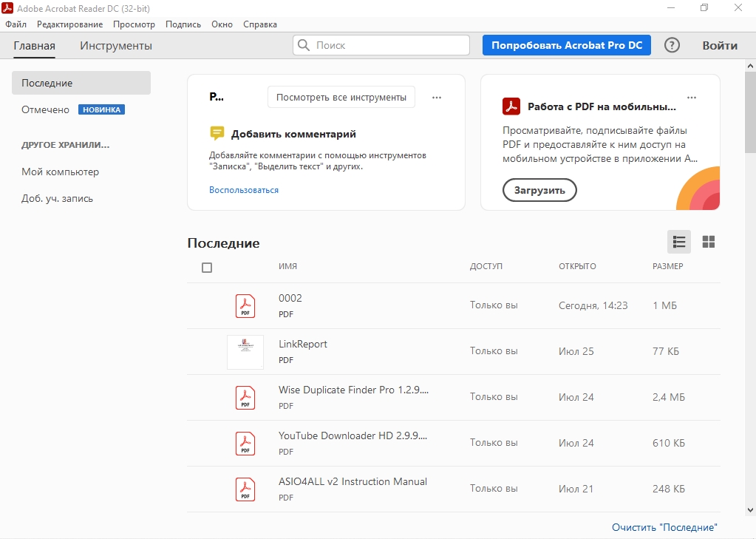The width and height of the screenshot is (756, 539).
Task: Click the yellow comment icon on tools card
Action: tap(217, 134)
